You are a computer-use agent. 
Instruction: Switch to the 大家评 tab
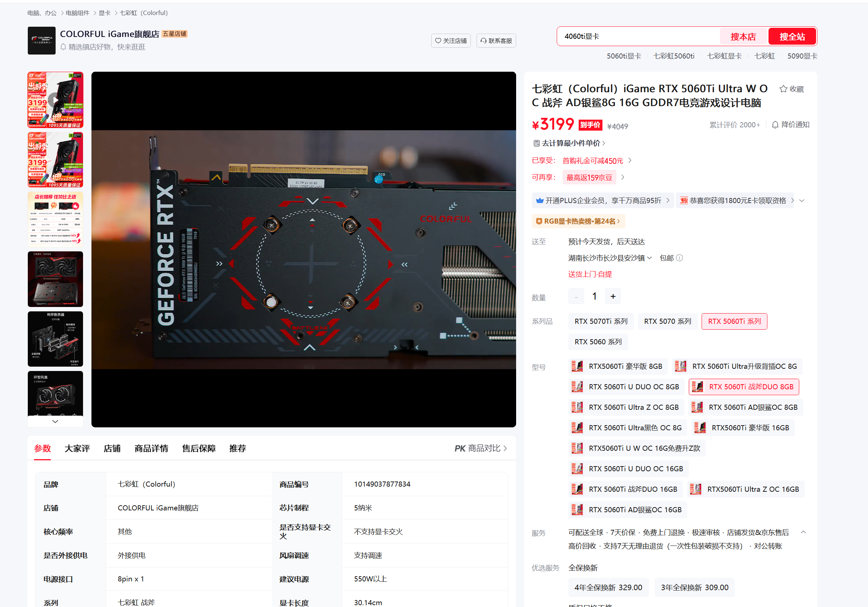tap(77, 449)
